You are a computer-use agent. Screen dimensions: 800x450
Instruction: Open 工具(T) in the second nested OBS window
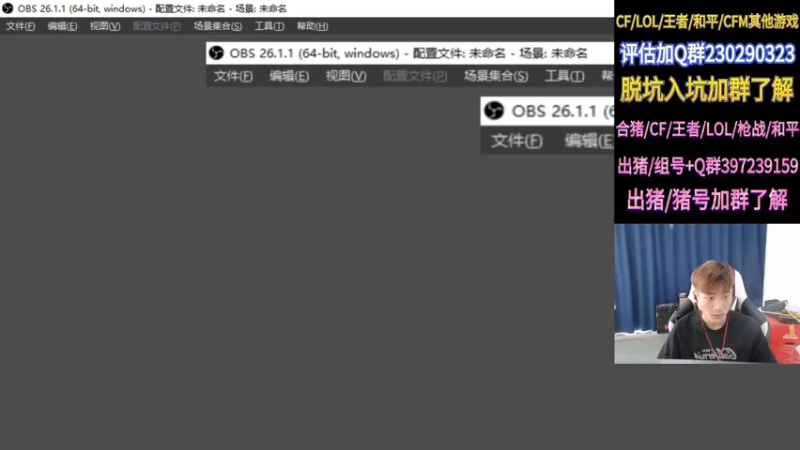tap(565, 76)
